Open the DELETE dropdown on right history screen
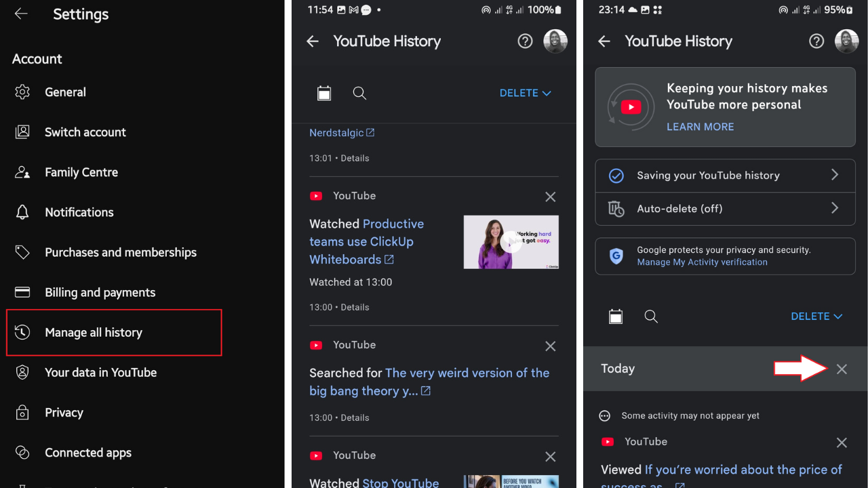868x488 pixels. pyautogui.click(x=816, y=316)
